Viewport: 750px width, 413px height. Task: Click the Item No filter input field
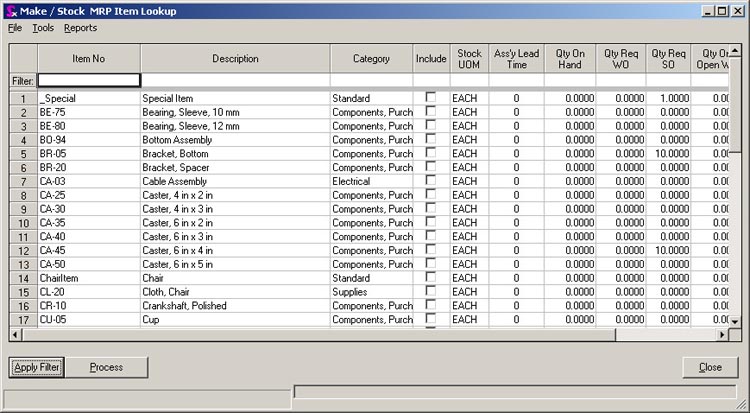[89, 80]
